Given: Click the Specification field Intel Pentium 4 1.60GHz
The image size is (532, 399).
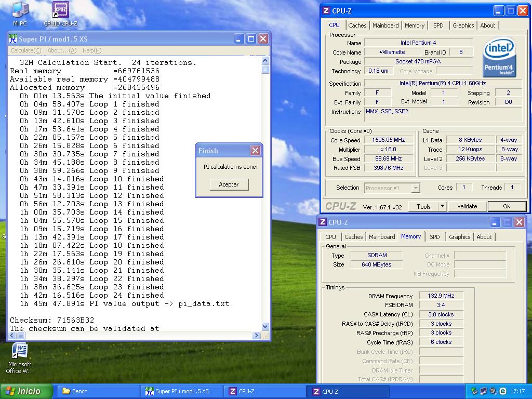Looking at the screenshot, I should (x=443, y=84).
